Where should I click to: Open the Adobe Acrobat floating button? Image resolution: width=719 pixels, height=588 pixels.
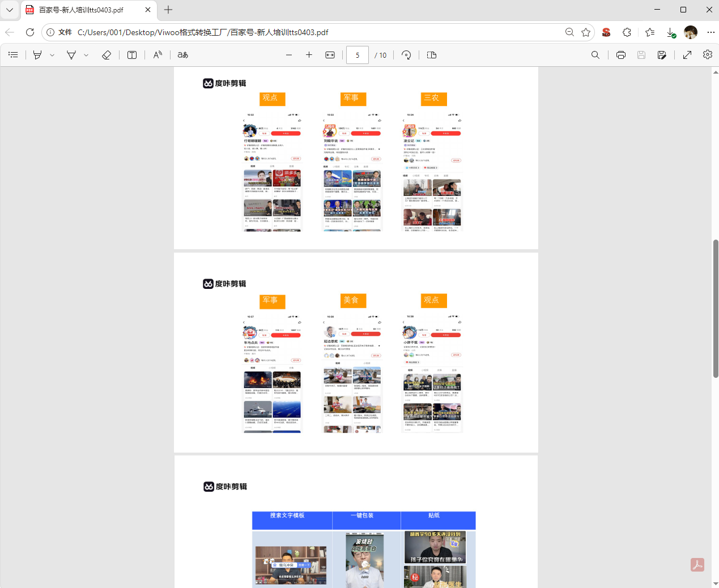pos(697,565)
